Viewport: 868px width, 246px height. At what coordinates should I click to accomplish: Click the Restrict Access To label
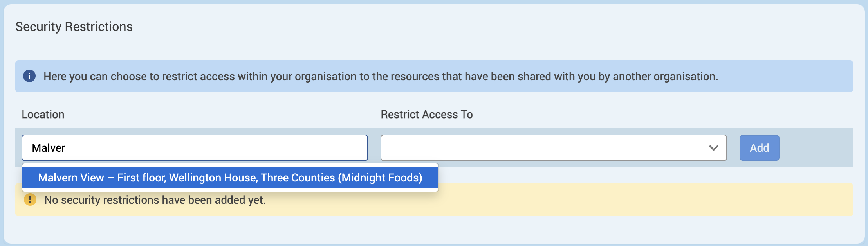pyautogui.click(x=427, y=114)
